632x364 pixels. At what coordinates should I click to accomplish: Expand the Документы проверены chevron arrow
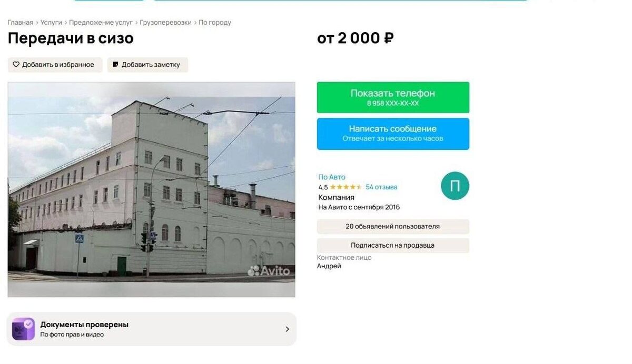[287, 329]
